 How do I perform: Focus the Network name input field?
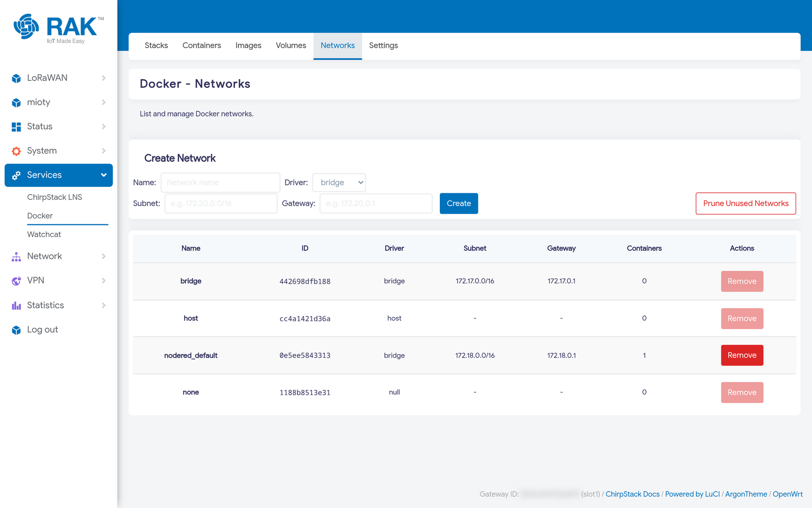pyautogui.click(x=220, y=183)
